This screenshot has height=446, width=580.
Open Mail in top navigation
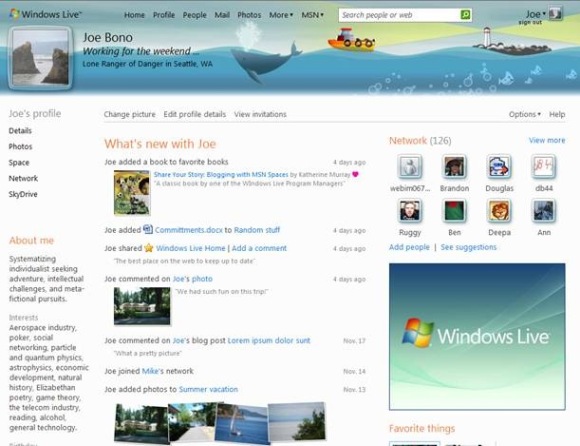tap(222, 15)
